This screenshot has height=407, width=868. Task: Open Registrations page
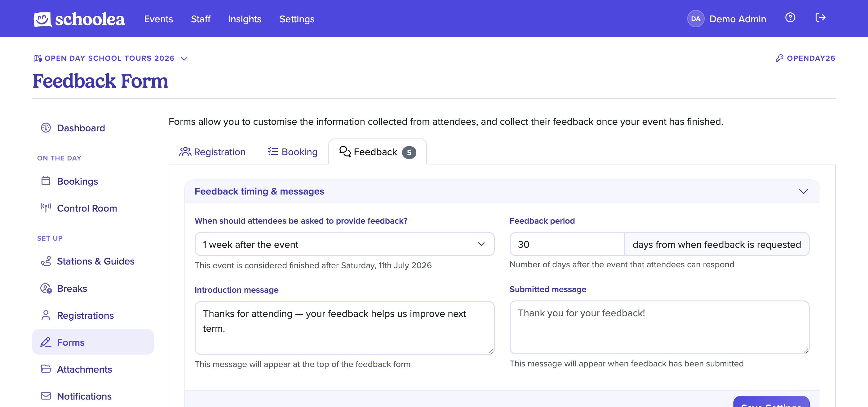click(93, 315)
